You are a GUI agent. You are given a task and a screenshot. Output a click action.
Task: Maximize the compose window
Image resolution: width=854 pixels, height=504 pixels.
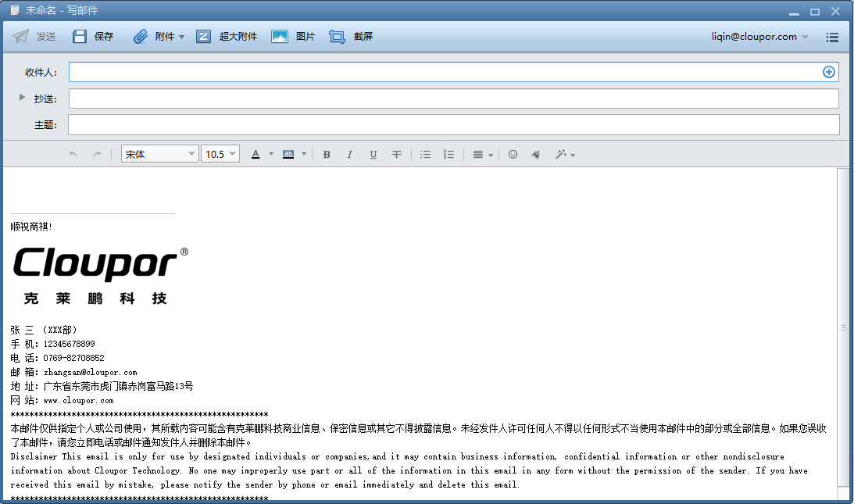click(815, 12)
